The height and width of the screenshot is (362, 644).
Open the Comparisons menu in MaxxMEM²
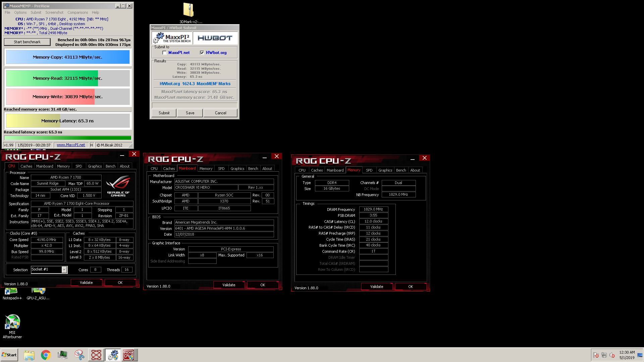click(77, 12)
